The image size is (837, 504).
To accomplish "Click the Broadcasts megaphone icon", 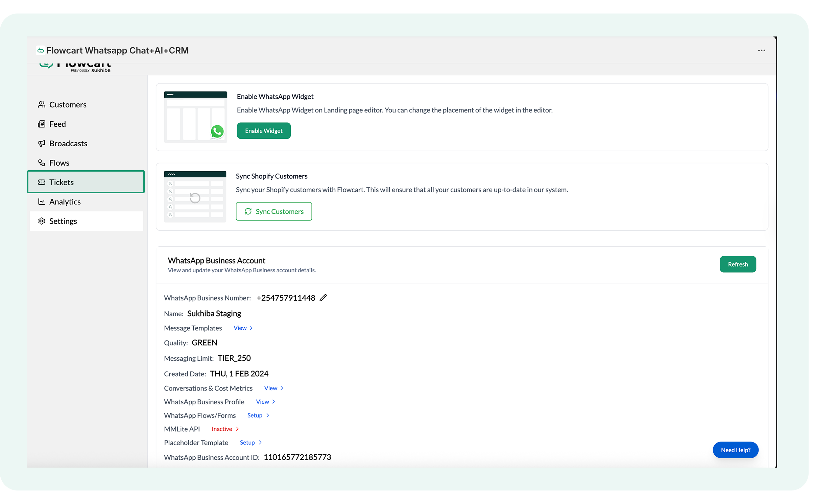I will [42, 144].
